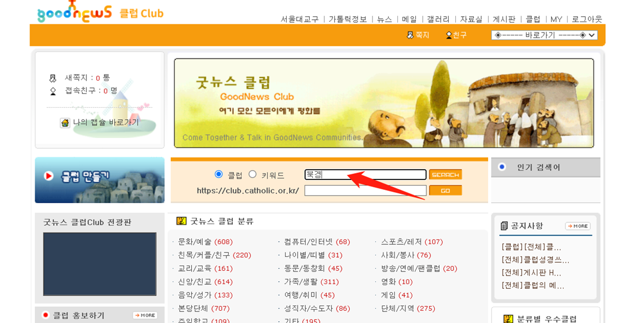This screenshot has width=644, height=323.
Task: Click 새쪽지 : 0 통 text
Action: pos(87,78)
